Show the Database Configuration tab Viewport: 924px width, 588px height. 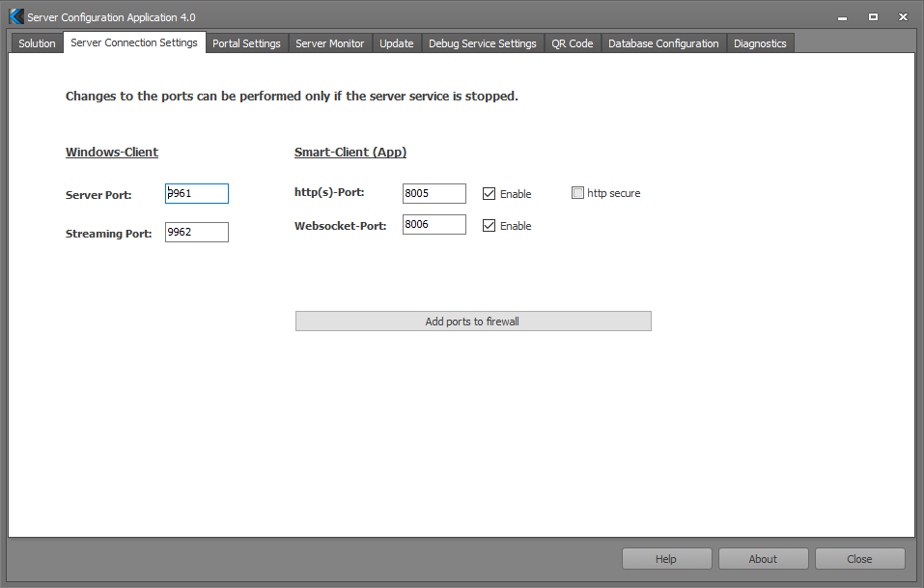tap(663, 43)
